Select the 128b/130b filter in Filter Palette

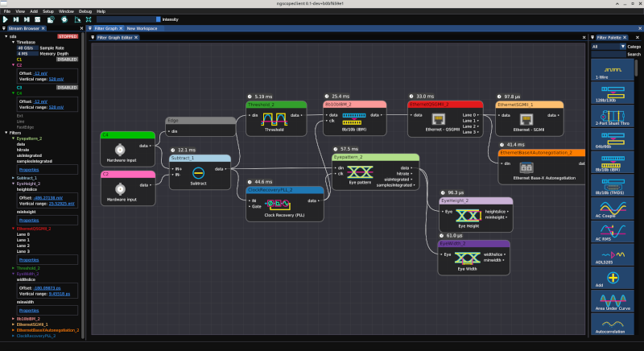tap(613, 93)
